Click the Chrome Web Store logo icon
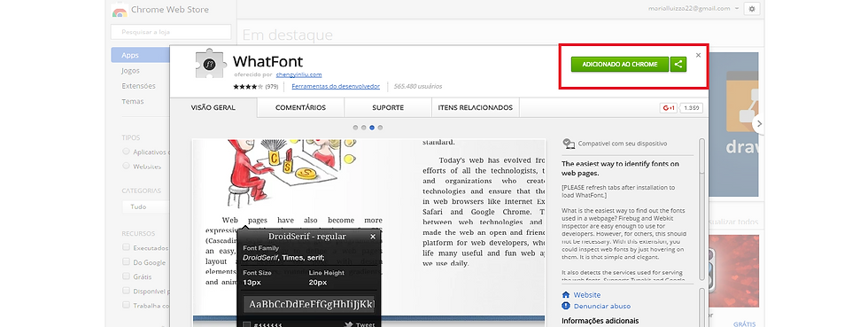This screenshot has height=327, width=868. pos(119,11)
